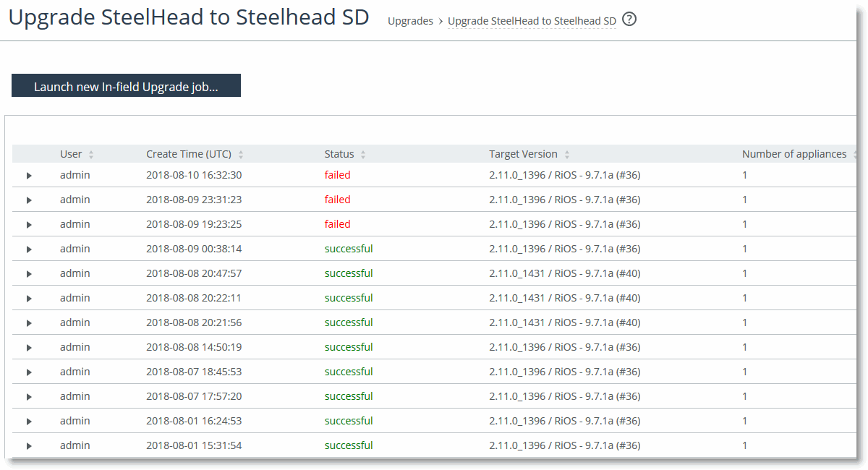Click appliance count in 2018-08-07 18:45:53 row
The width and height of the screenshot is (868, 470).
point(745,372)
